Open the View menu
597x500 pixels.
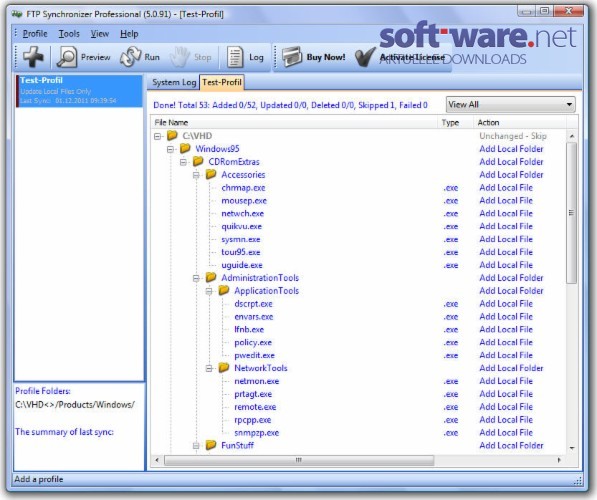tap(100, 34)
